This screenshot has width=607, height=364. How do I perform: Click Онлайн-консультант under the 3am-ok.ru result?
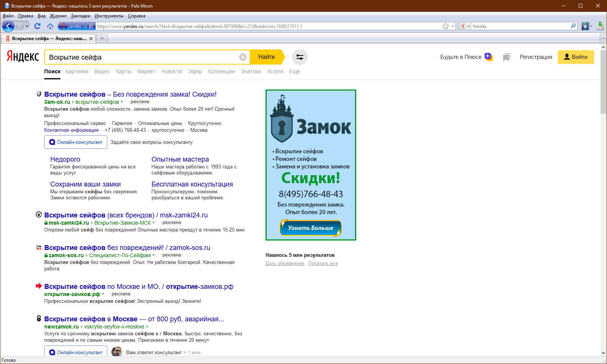[76, 142]
